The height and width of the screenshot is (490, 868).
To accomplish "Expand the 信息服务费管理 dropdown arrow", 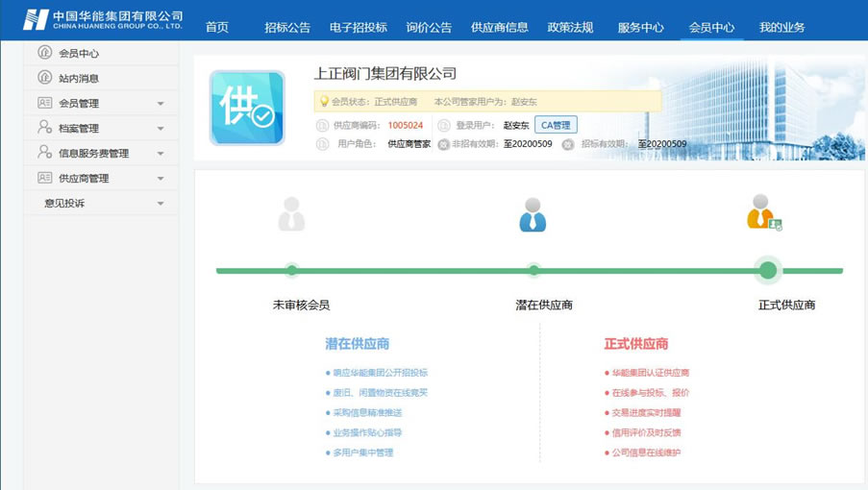I will (161, 154).
